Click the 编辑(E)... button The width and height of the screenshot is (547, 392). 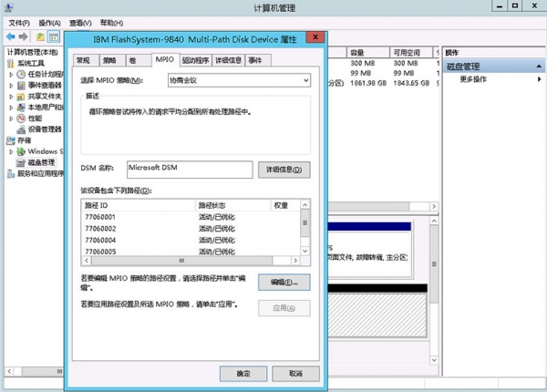tap(284, 282)
